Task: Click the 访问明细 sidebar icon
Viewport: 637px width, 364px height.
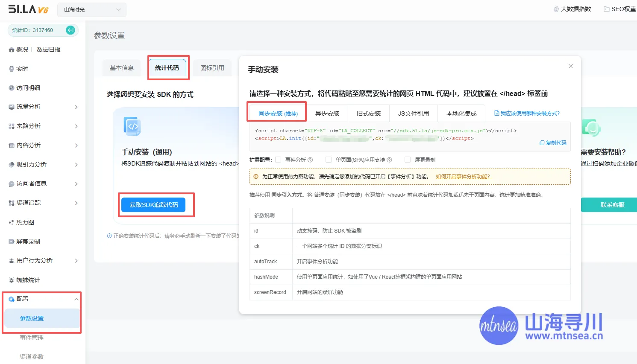Action: coord(12,88)
